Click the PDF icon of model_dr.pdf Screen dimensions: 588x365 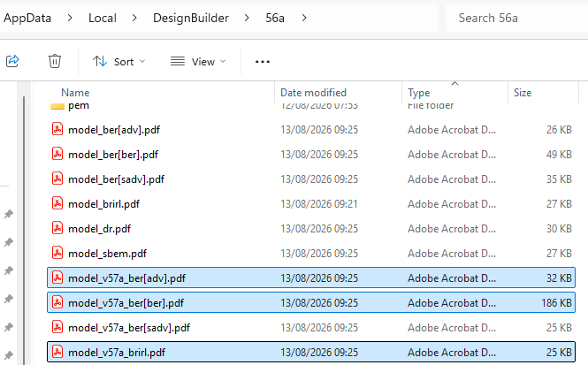(57, 228)
